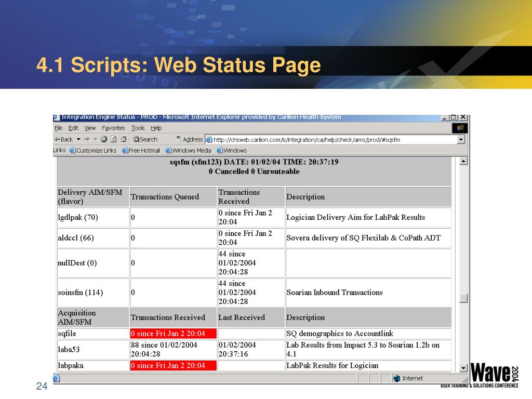Viewport: 532px width, 399px height.
Task: Click the page icon in address bar
Action: [209, 139]
